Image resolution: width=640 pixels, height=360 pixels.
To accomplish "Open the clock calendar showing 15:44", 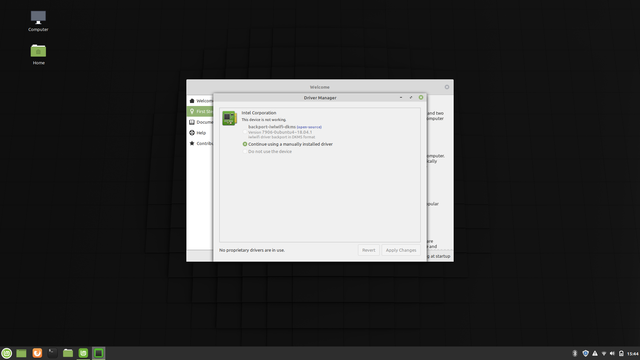I will [x=633, y=354].
